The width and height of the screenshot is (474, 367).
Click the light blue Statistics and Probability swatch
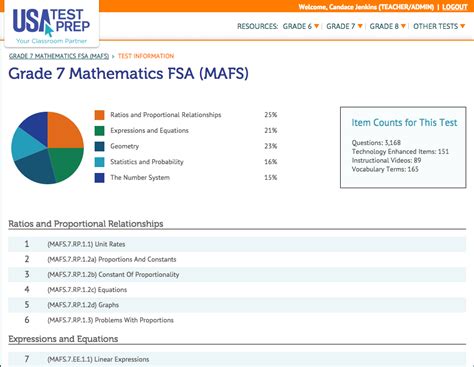pyautogui.click(x=99, y=162)
